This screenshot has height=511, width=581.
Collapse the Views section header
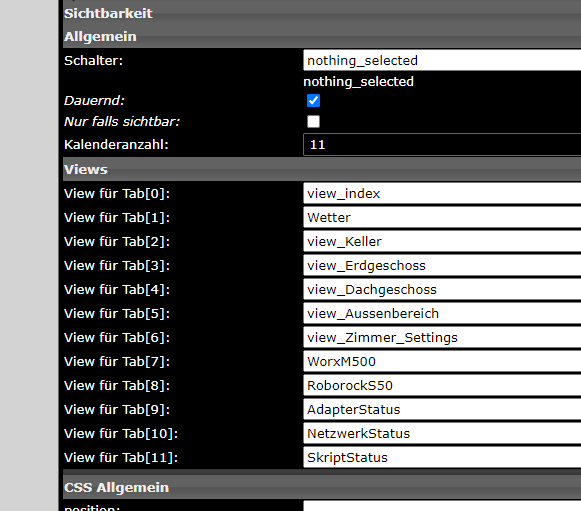[x=322, y=169]
